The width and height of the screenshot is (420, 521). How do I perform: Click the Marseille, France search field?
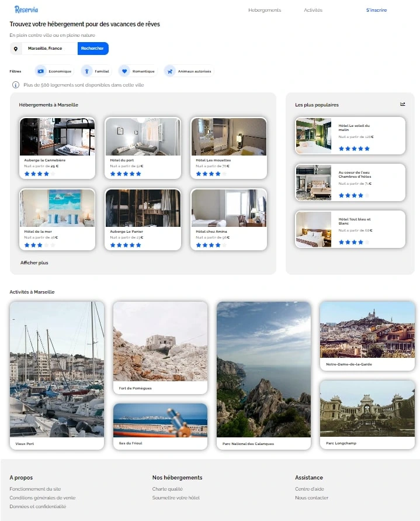click(49, 49)
